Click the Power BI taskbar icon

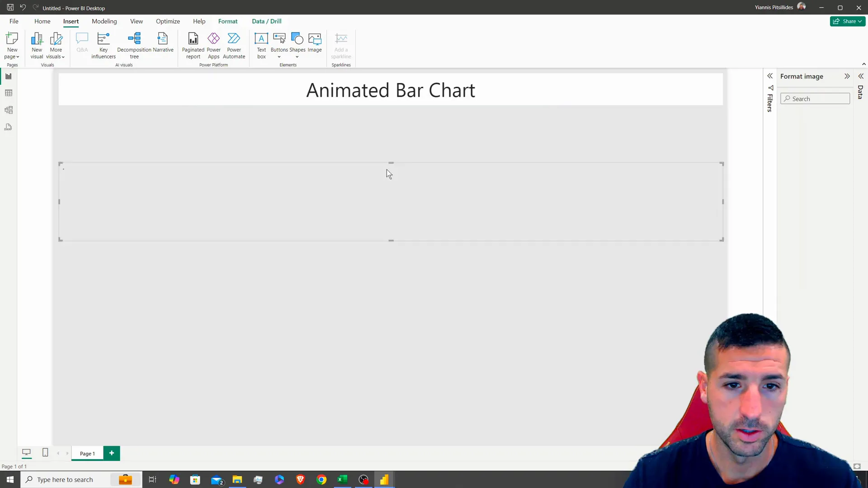click(x=385, y=480)
